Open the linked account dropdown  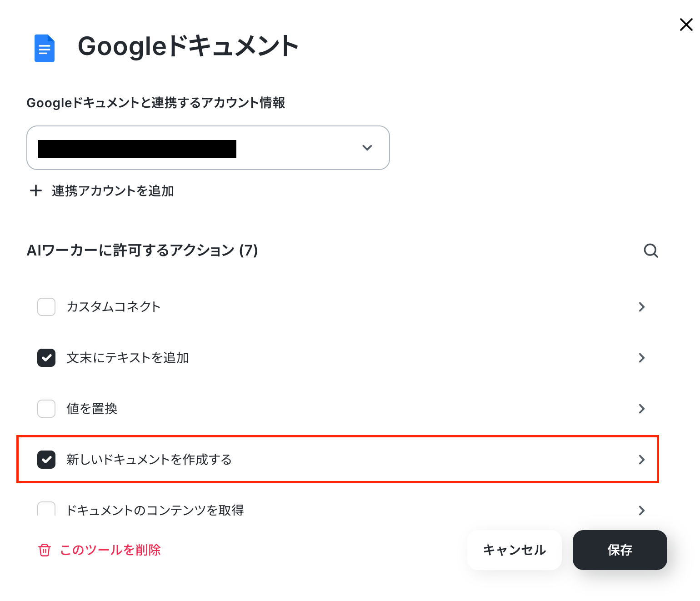[208, 148]
